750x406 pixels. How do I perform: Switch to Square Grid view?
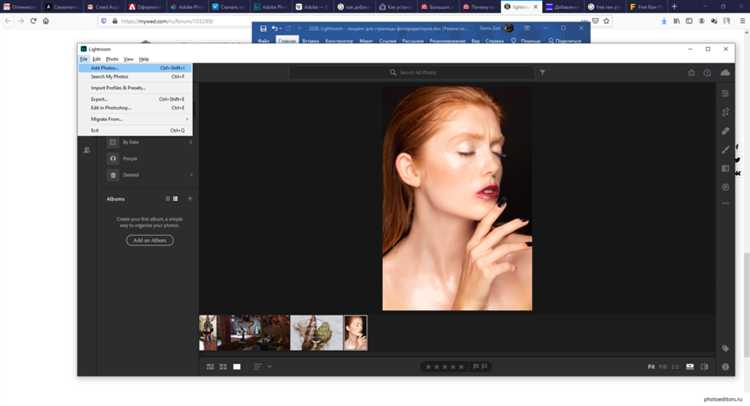(x=223, y=367)
